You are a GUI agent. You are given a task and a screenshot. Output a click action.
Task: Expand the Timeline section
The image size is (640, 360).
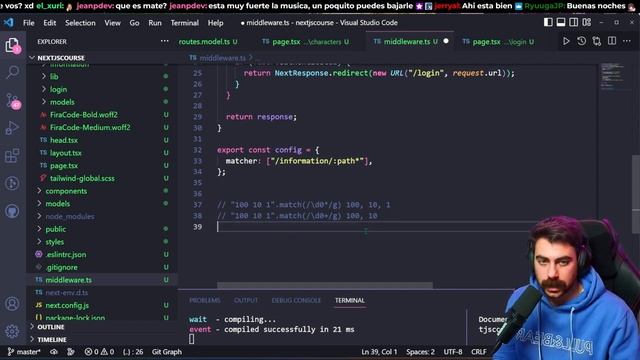click(102, 340)
